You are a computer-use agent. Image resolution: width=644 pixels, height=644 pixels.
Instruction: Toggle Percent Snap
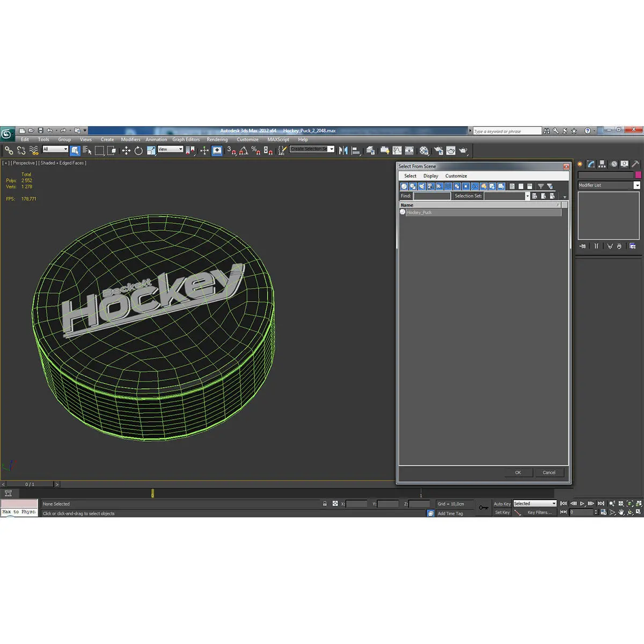[x=256, y=151]
